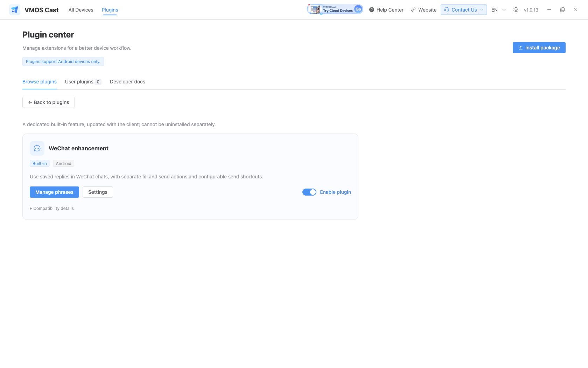Select the Browse plugins tab

click(40, 82)
